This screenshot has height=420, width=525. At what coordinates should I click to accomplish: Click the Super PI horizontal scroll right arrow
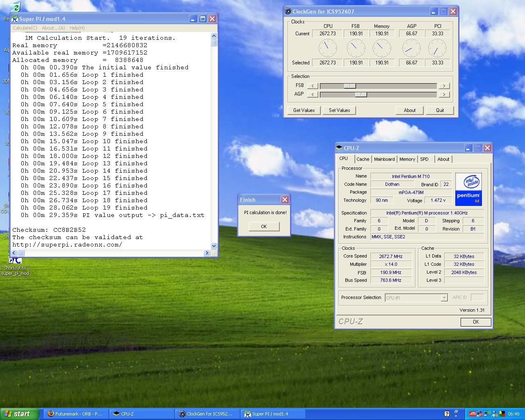(x=207, y=253)
